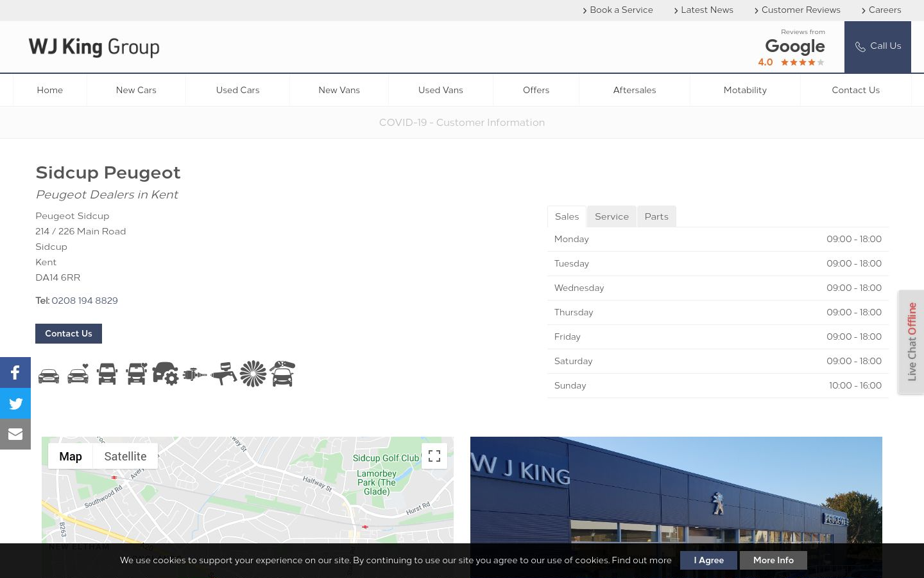Click the Sunday 10:00 - 16:00 row
Viewport: 924px width, 578px height.
(x=718, y=385)
